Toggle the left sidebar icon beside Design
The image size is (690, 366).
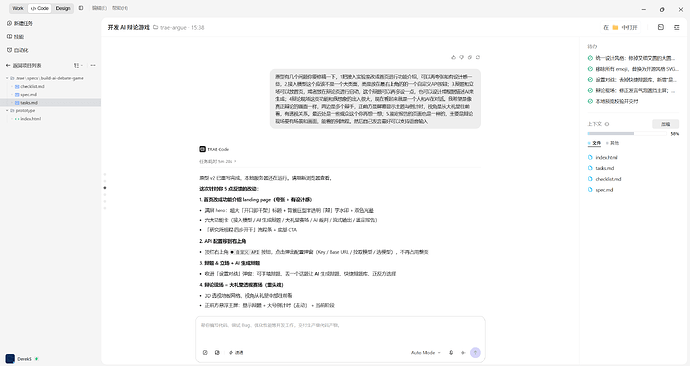[81, 8]
